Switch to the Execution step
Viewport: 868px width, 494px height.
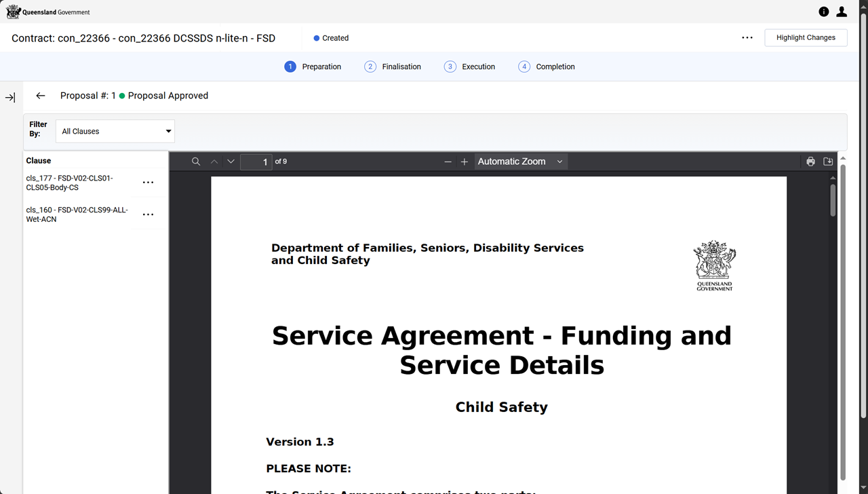click(x=470, y=66)
